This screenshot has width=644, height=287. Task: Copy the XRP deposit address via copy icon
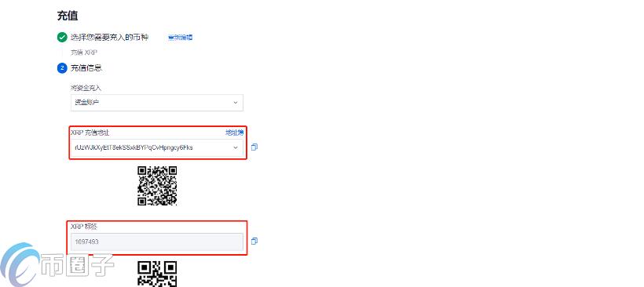pos(254,147)
